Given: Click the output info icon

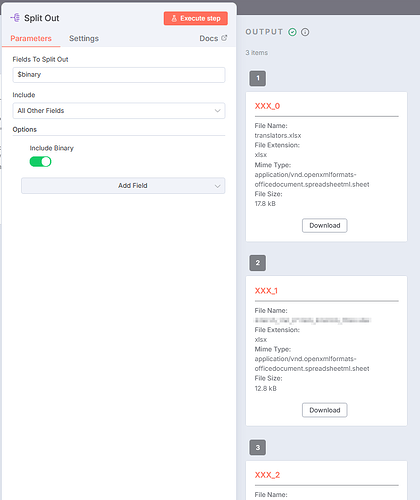Looking at the screenshot, I should 305,32.
